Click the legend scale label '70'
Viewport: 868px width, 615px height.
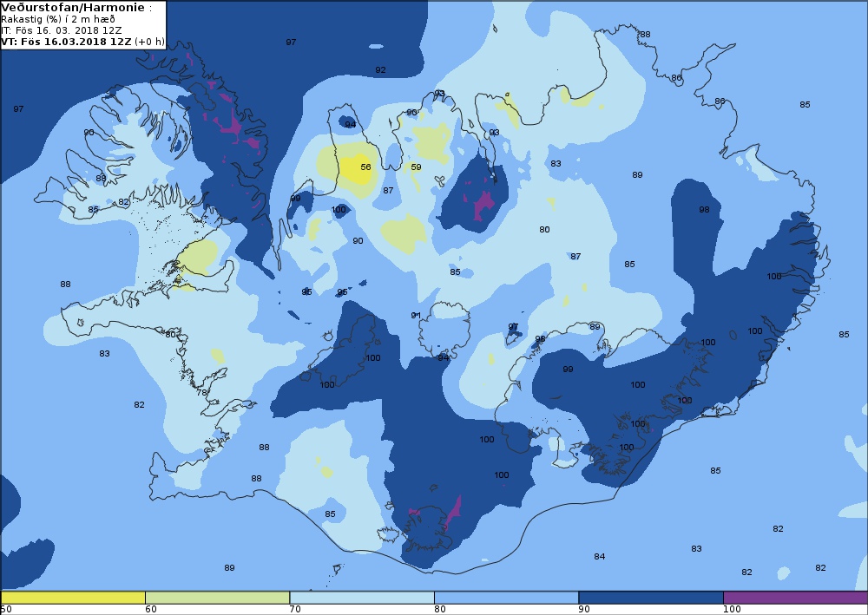pos(295,610)
